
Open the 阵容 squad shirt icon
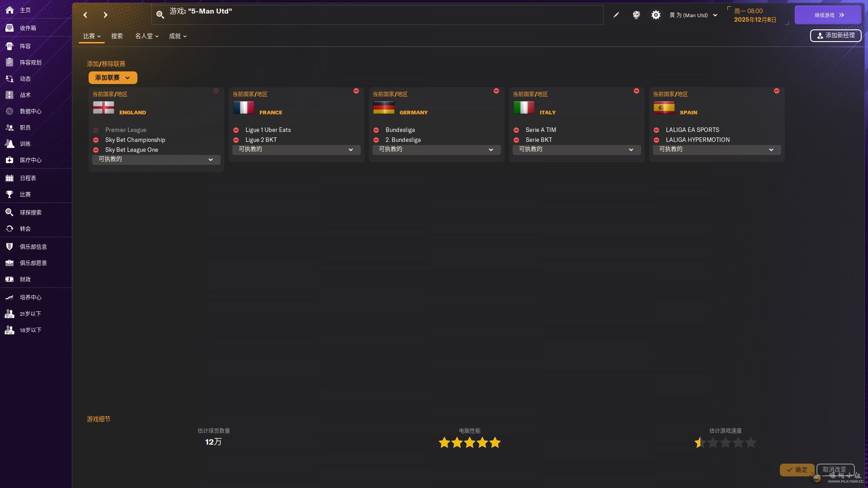pos(9,46)
